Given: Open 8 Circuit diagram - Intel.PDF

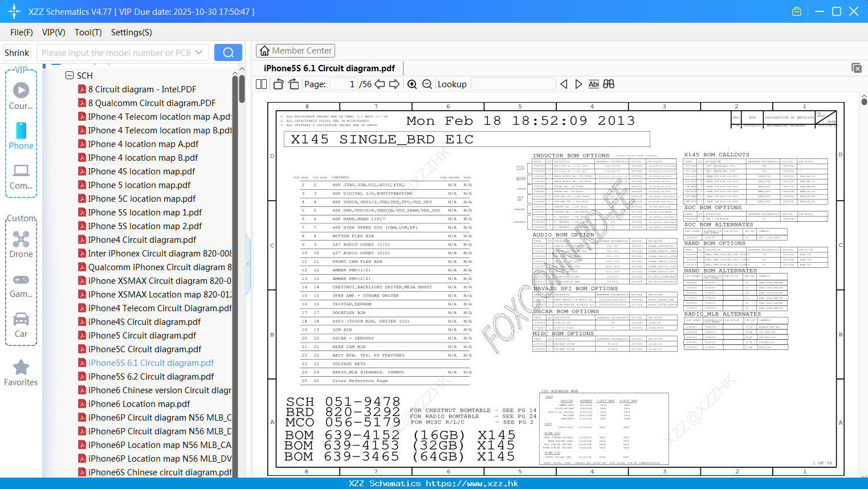Looking at the screenshot, I should 142,89.
